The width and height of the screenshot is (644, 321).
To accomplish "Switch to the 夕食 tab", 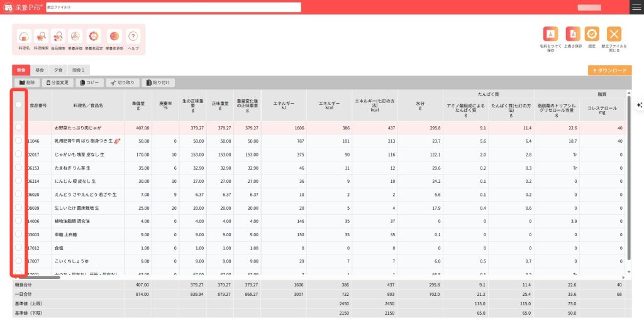I will [x=57, y=70].
